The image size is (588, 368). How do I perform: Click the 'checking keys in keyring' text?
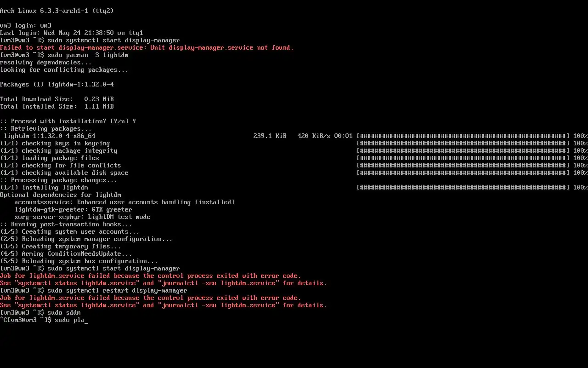tap(66, 143)
